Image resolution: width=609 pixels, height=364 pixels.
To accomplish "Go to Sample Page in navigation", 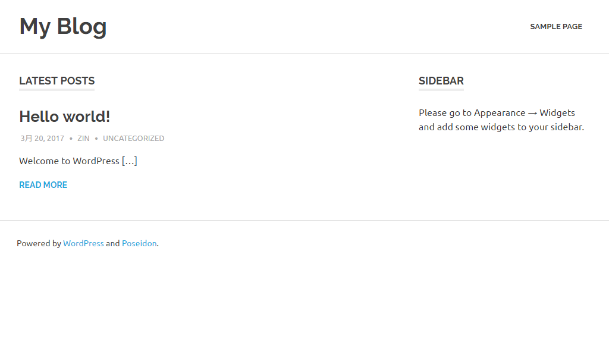I will pyautogui.click(x=556, y=26).
